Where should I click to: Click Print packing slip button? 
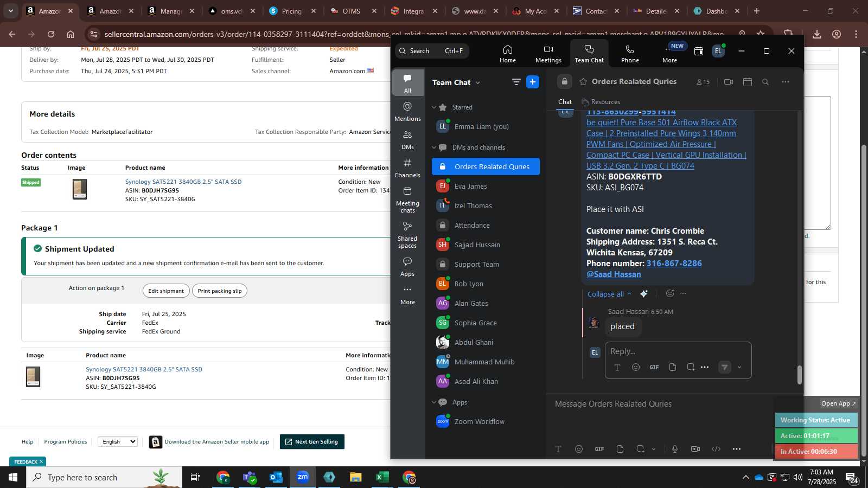[220, 291]
